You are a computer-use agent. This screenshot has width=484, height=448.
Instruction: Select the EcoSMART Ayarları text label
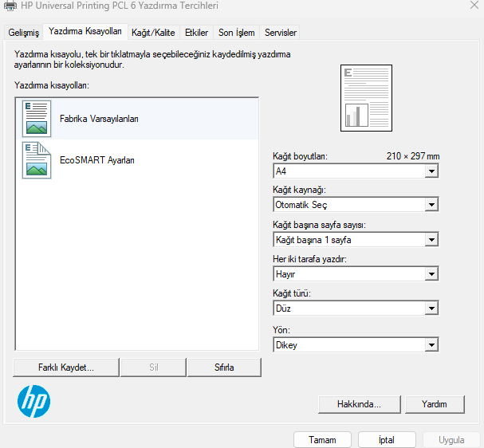[97, 160]
